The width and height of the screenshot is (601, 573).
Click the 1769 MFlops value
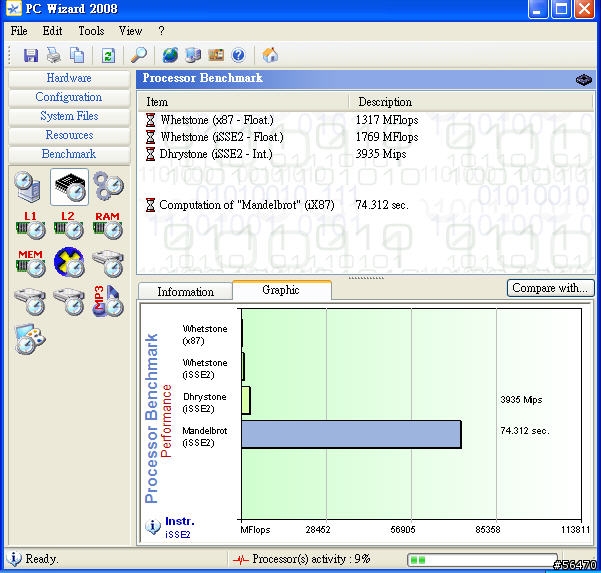coord(386,137)
